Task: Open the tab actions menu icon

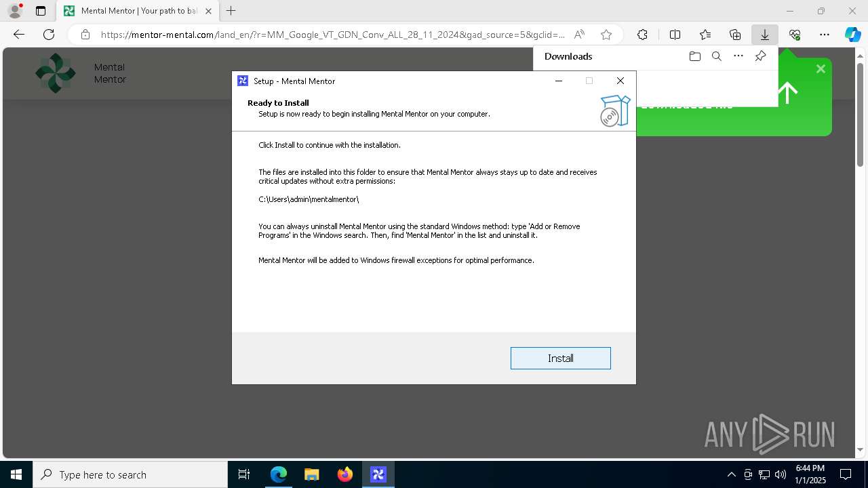Action: (41, 11)
